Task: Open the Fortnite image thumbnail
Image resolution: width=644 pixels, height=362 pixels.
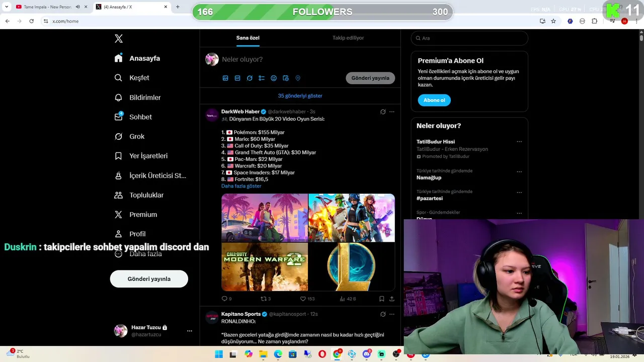Action: pos(352,218)
